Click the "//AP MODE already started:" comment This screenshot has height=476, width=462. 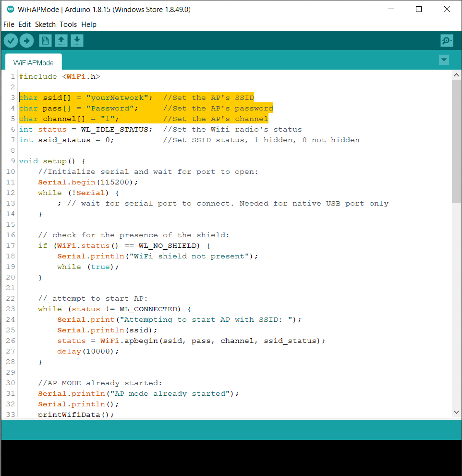100,383
